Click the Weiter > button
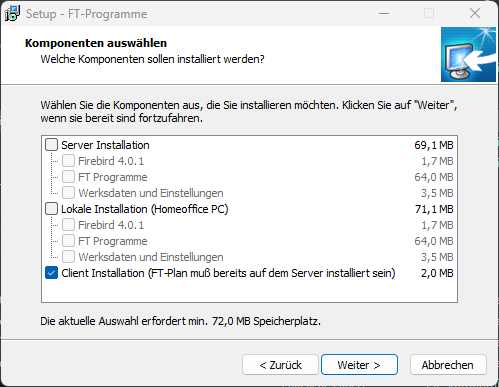Image resolution: width=499 pixels, height=387 pixels. 359,365
